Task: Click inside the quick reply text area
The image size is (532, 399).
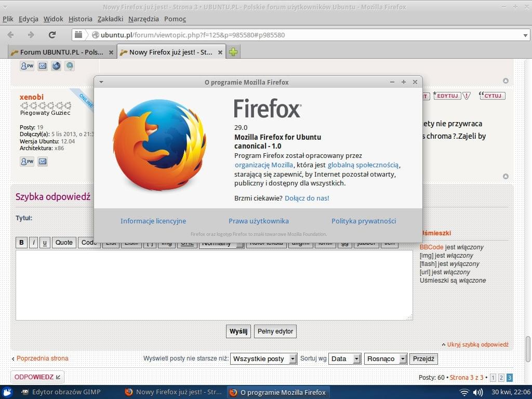Action: point(214,285)
